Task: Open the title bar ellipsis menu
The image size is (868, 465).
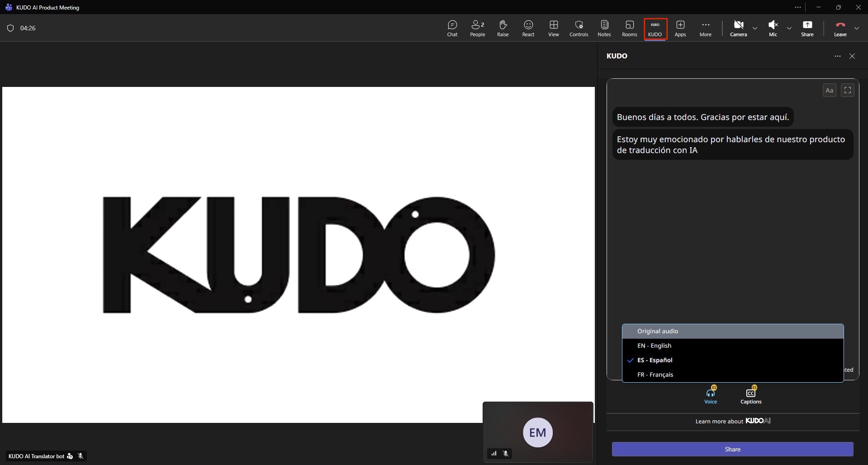Action: coord(798,7)
